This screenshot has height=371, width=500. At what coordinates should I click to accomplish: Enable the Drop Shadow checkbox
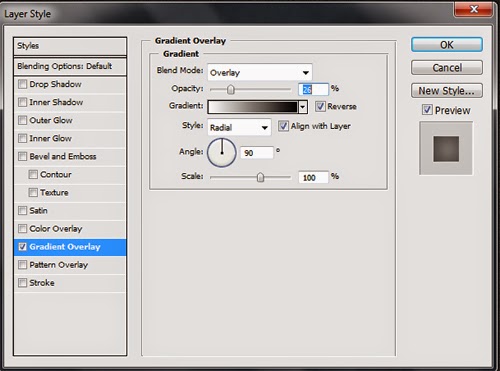coord(22,84)
